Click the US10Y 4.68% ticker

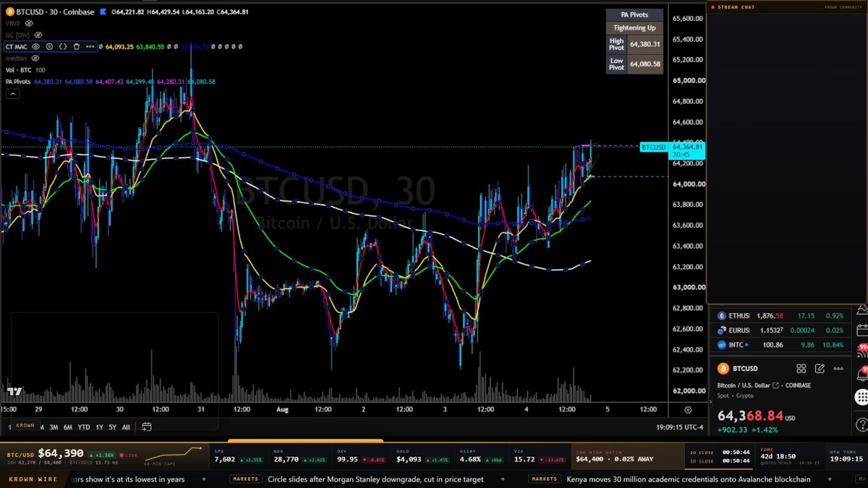pyautogui.click(x=480, y=456)
